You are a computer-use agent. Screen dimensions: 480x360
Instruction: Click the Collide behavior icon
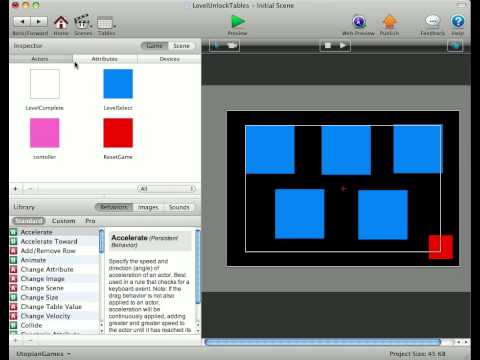coord(13,325)
